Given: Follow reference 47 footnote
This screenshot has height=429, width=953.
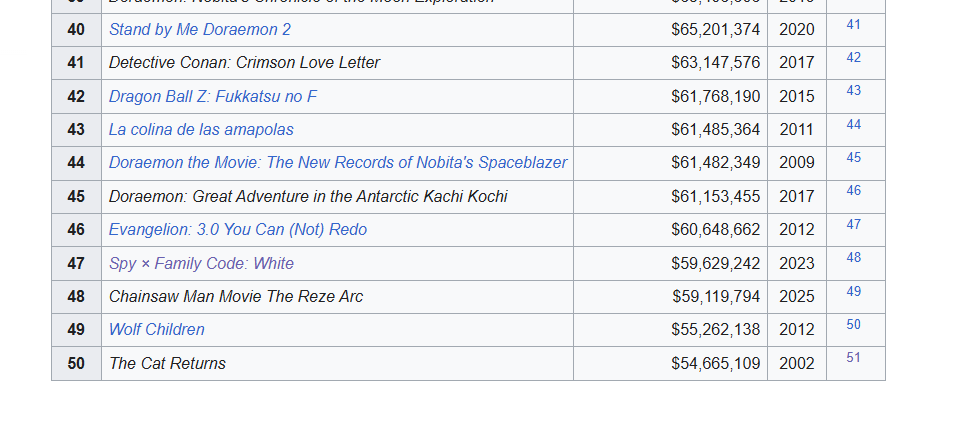Looking at the screenshot, I should (x=853, y=225).
